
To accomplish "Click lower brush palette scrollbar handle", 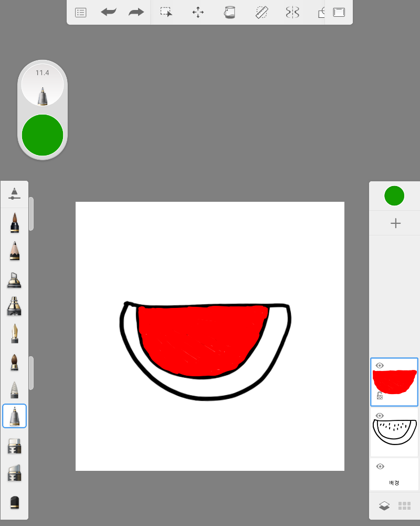I will 31,373.
